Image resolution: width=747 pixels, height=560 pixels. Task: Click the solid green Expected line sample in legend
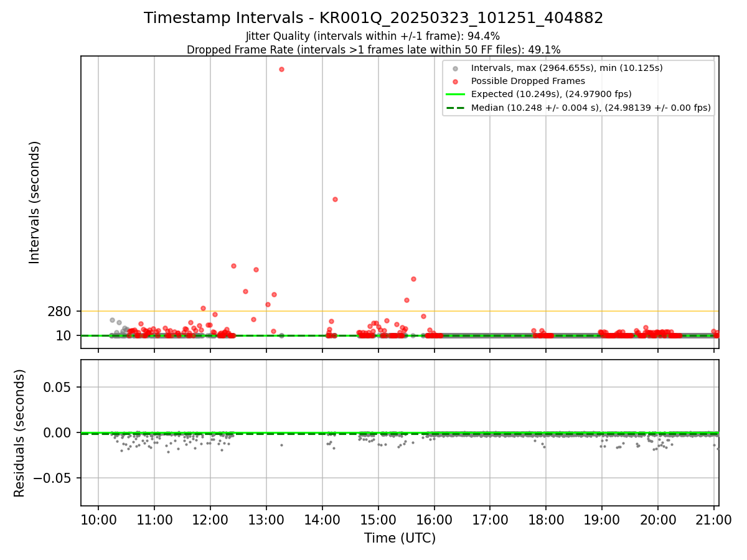(456, 94)
